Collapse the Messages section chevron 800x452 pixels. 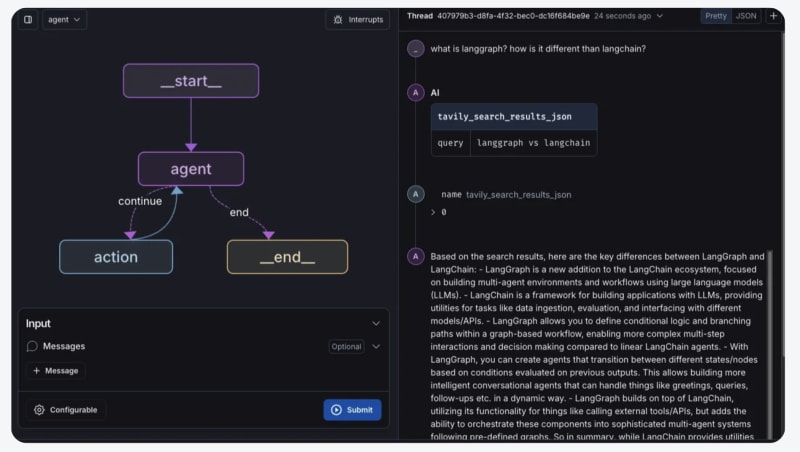pos(376,346)
